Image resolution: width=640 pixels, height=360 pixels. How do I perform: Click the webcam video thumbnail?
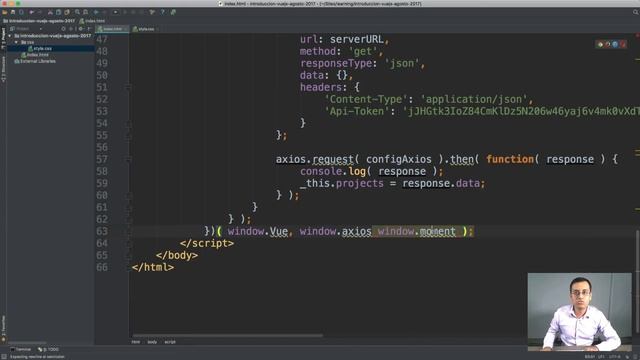click(x=580, y=312)
